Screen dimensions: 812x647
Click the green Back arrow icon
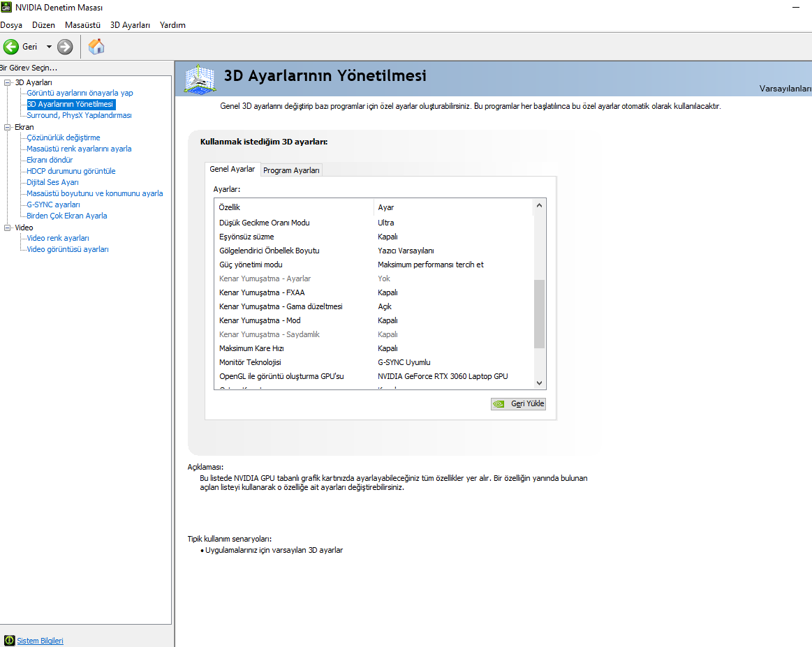(11, 47)
